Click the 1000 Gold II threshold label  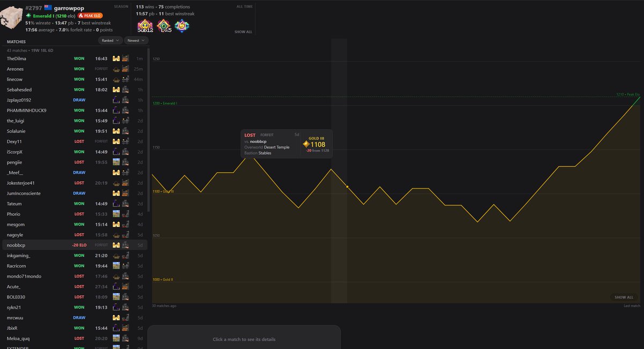[x=163, y=279]
